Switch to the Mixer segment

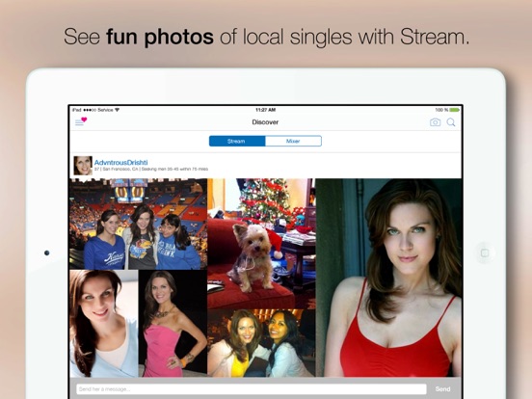(x=293, y=141)
